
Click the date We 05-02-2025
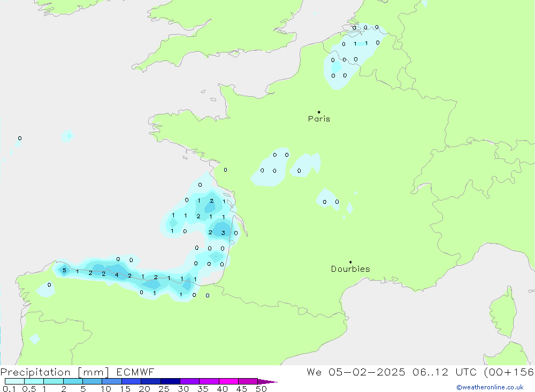[356, 372]
